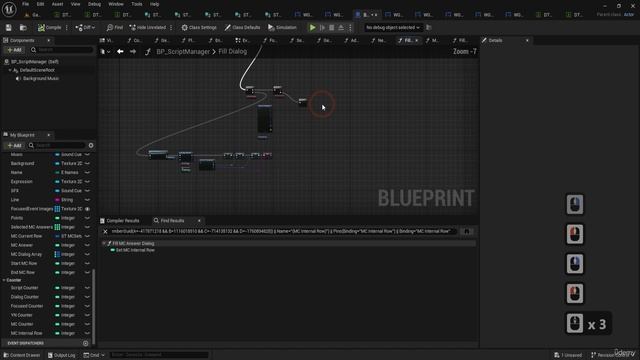This screenshot has width=640, height=360.
Task: Click the My Blueprint vertical scrollbar
Action: (94, 306)
